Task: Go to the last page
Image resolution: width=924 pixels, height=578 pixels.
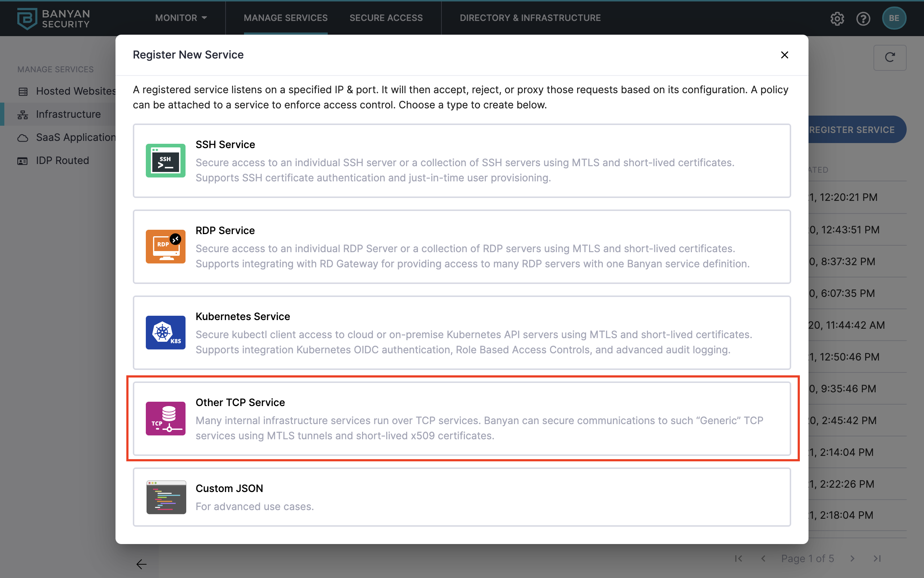Action: click(x=877, y=558)
